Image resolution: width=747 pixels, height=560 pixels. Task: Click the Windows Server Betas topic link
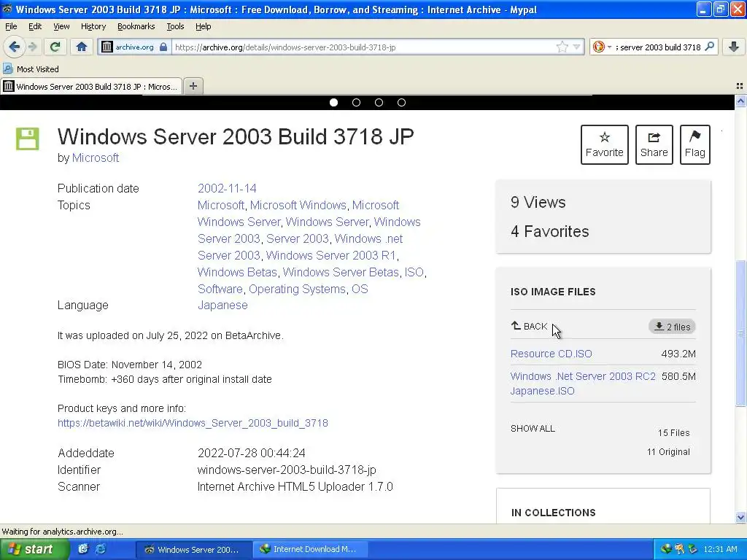point(341,272)
